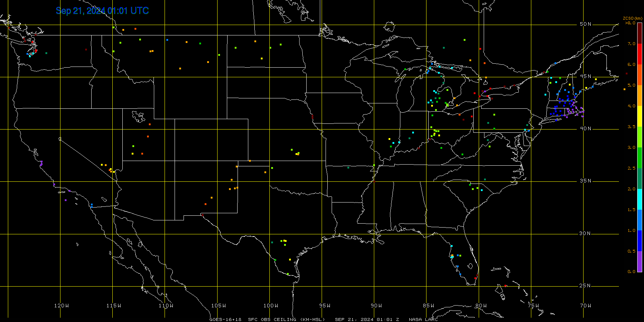
Task: Click the "30 N" latitude label
Action: [x=585, y=234]
